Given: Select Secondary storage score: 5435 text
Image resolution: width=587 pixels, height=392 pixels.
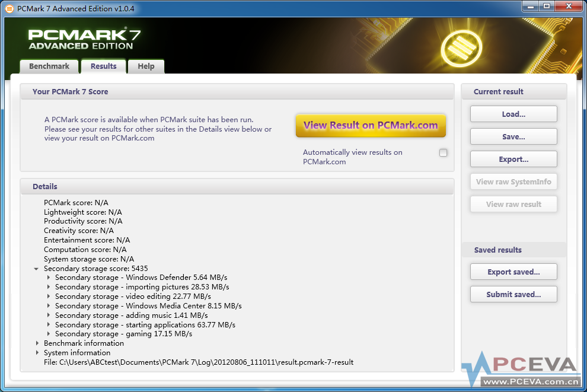Looking at the screenshot, I should click(x=96, y=269).
